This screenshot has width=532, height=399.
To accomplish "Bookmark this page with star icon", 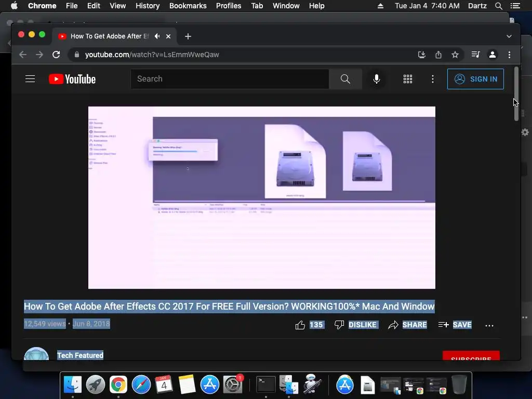I will (x=455, y=55).
